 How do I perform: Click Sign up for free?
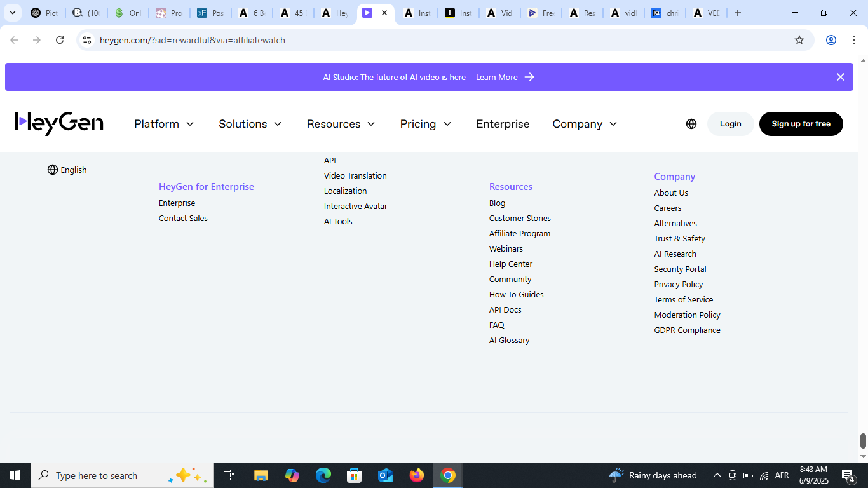[x=801, y=124]
